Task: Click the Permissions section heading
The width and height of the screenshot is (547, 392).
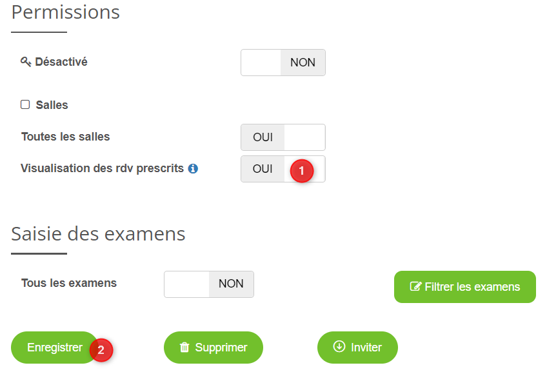Action: click(66, 12)
